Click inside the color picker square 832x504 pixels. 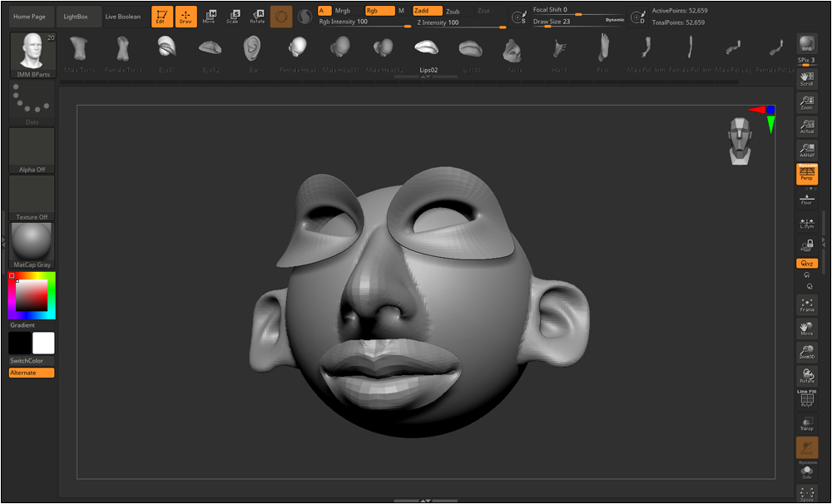click(32, 295)
